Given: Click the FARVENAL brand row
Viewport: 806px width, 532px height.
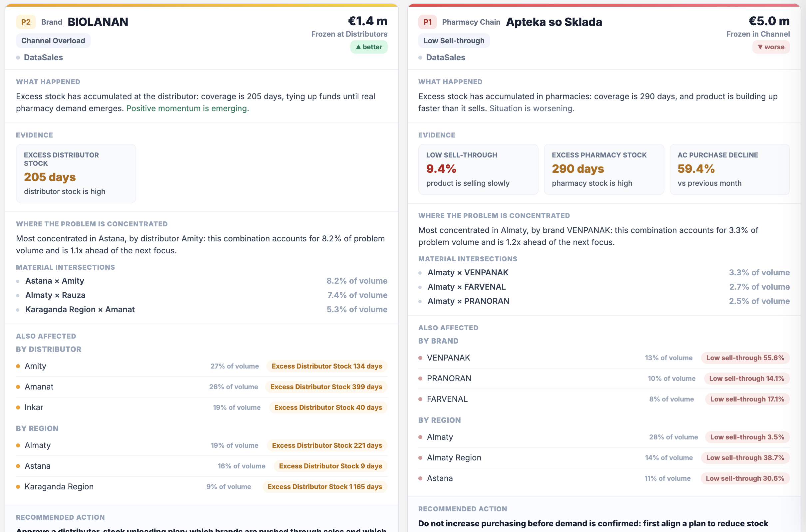Looking at the screenshot, I should [604, 399].
